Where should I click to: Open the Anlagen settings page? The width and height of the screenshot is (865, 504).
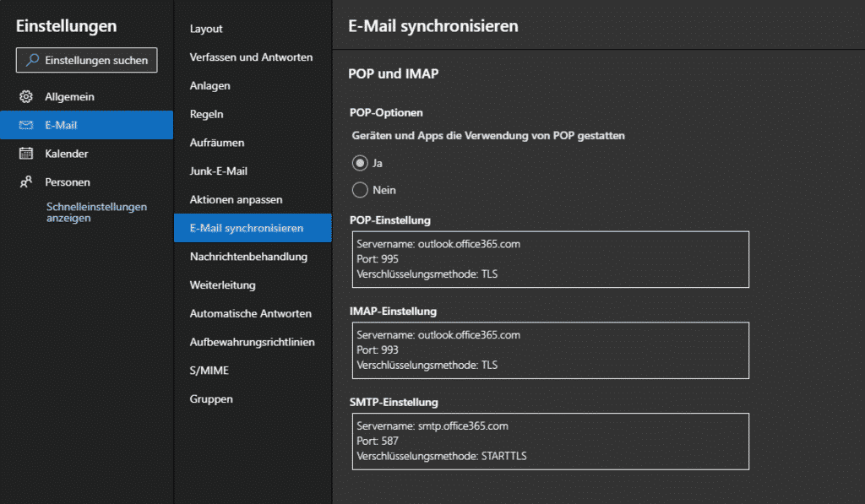point(253,85)
